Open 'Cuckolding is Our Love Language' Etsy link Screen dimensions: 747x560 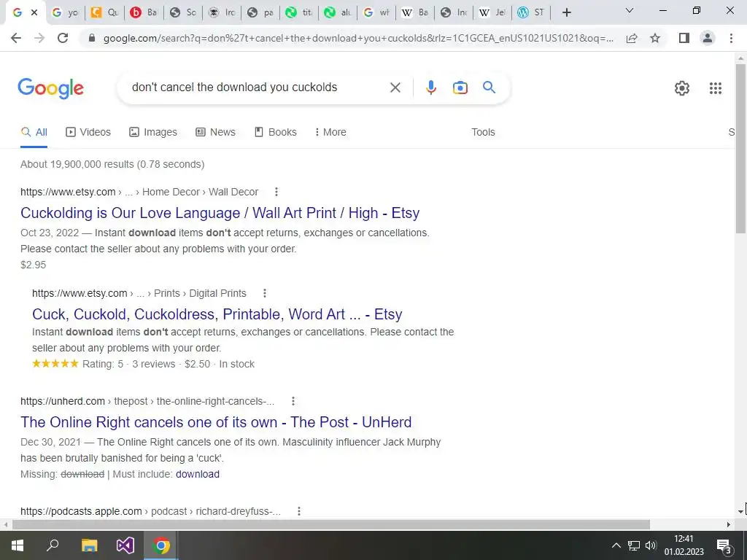pos(220,213)
